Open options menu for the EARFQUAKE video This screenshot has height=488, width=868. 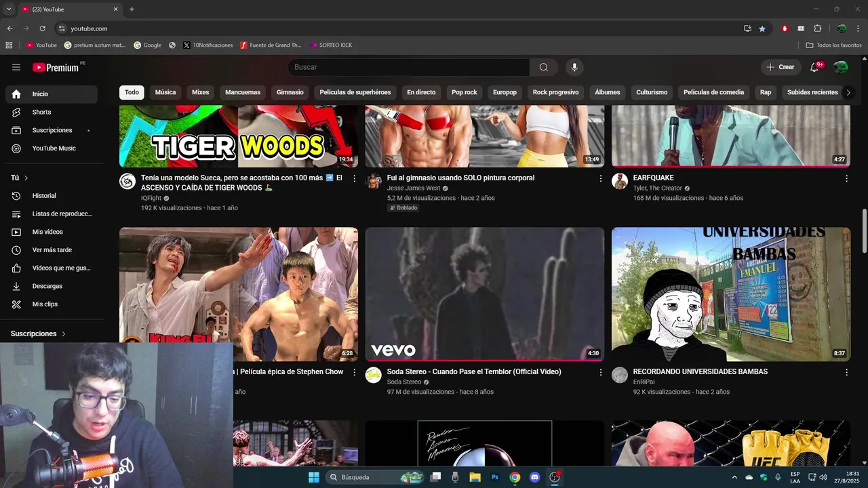click(846, 178)
